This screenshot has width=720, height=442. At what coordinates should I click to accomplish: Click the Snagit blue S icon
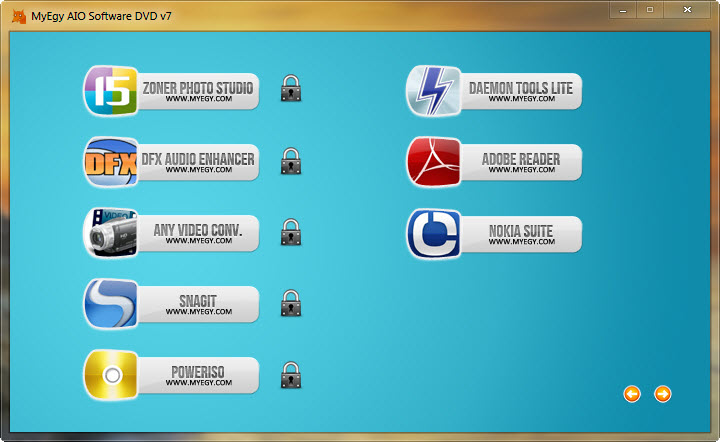coord(111,303)
